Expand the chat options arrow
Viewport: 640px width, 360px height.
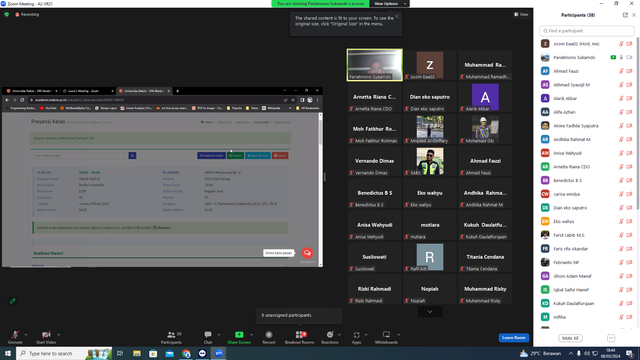[219, 335]
